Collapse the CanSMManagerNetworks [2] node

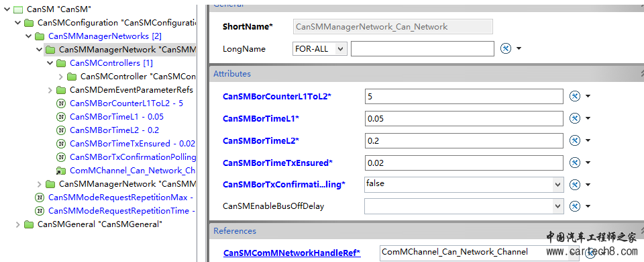(28, 36)
